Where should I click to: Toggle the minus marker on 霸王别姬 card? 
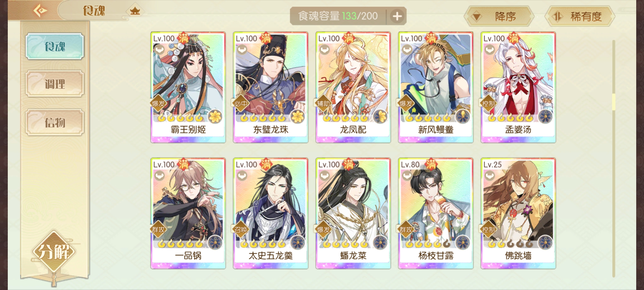[160, 49]
